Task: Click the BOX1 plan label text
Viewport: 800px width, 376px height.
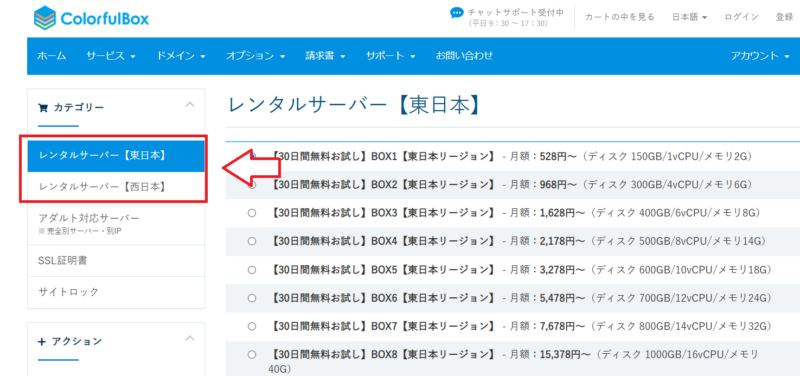Action: pos(382,156)
